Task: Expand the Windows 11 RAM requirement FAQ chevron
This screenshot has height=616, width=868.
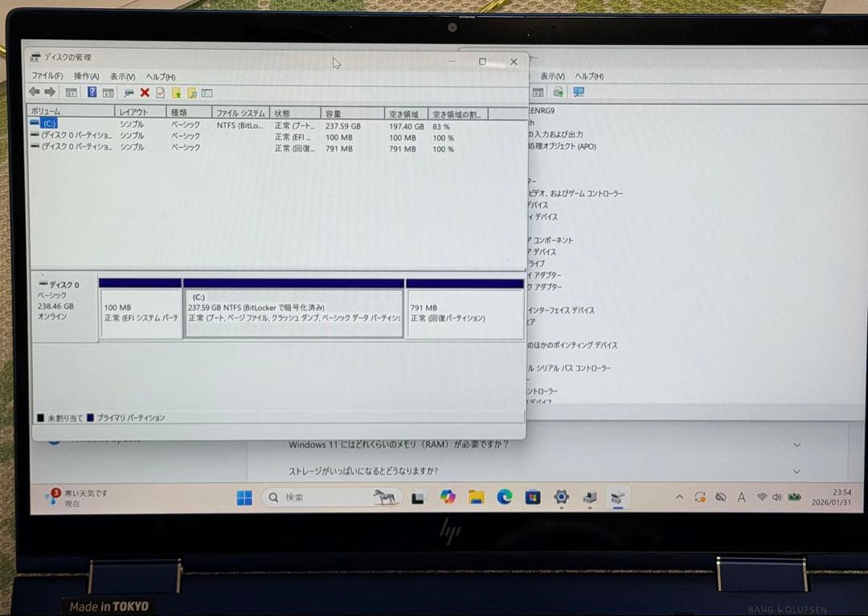Action: [796, 444]
